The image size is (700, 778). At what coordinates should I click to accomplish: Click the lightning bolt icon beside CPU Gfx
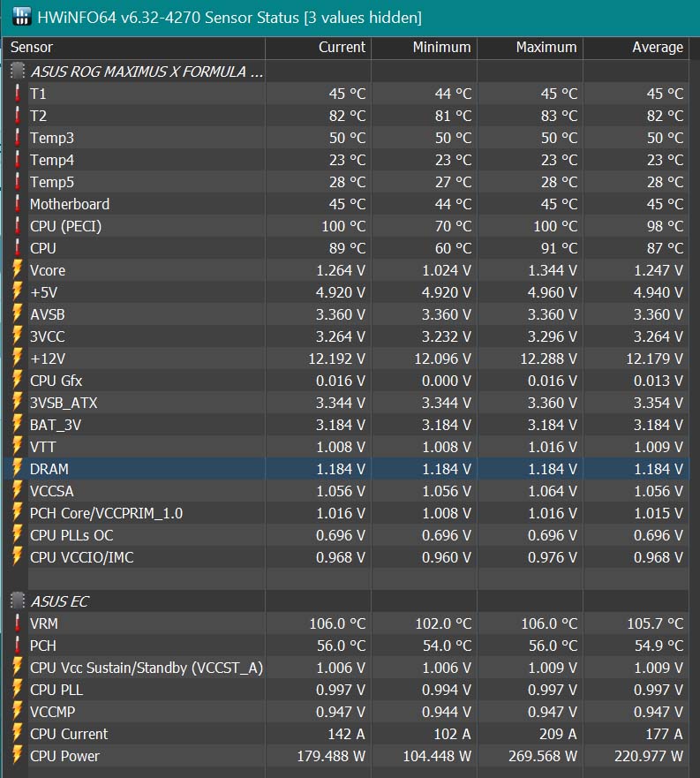point(18,380)
